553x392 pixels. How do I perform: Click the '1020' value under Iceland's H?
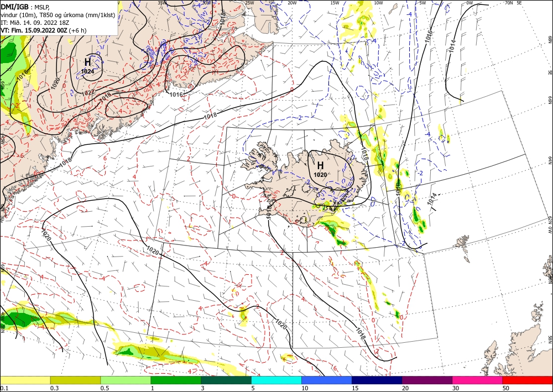tap(320, 175)
